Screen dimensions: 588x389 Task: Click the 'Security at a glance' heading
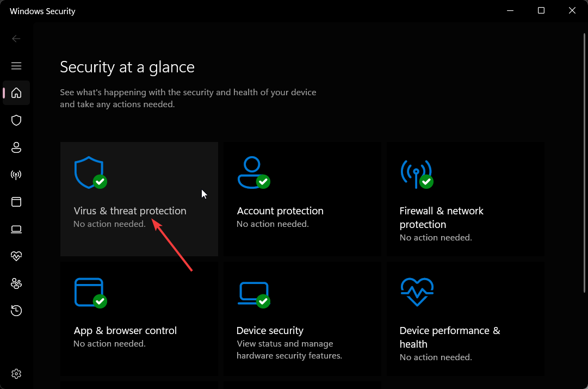tap(127, 67)
